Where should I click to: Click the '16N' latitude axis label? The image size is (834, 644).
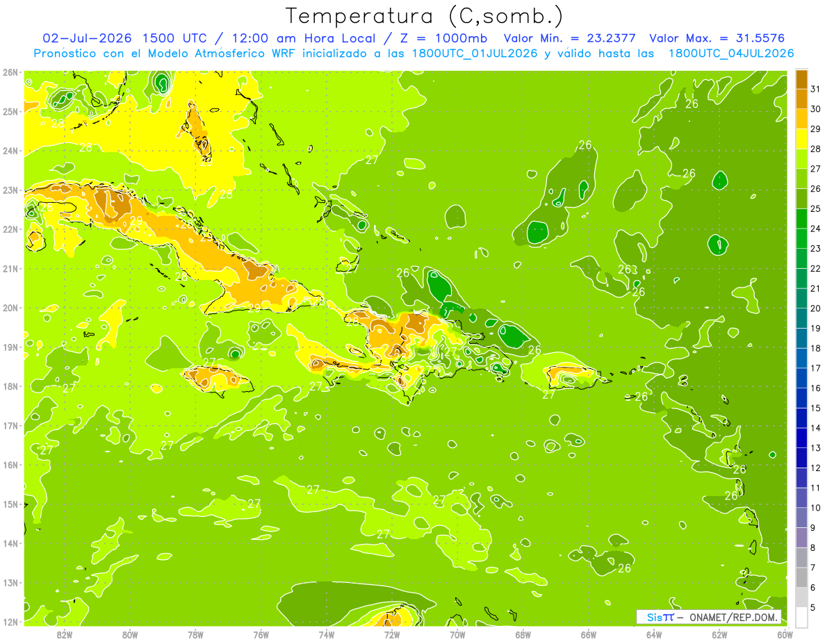[x=10, y=465]
